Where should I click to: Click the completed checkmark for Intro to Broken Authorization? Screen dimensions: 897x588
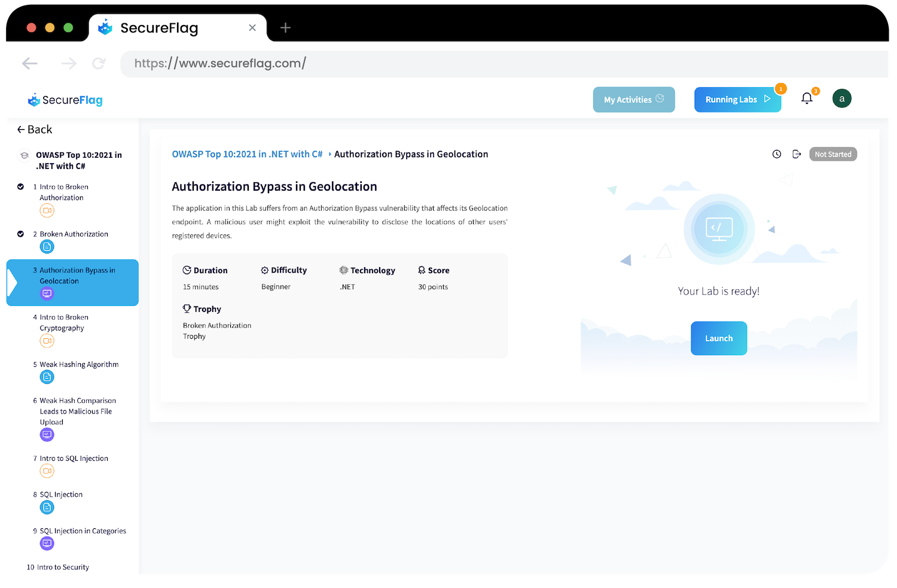coord(20,187)
